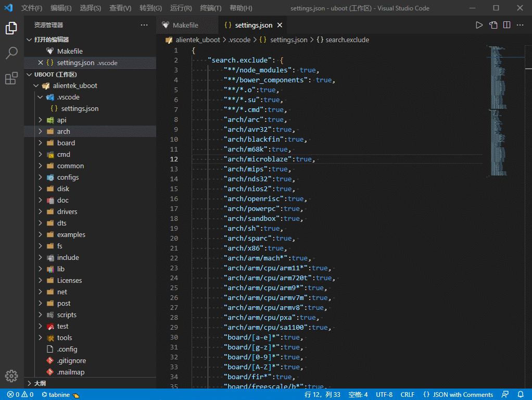Open the 运行(R) menu

(x=181, y=8)
